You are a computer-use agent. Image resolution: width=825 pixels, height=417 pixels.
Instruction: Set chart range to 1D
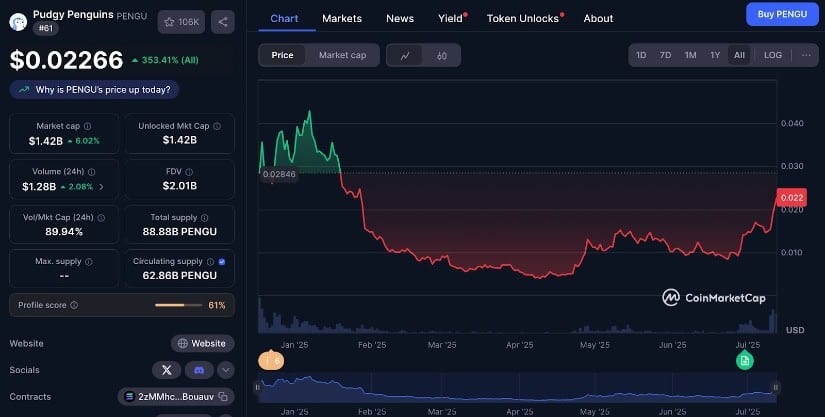coord(641,55)
